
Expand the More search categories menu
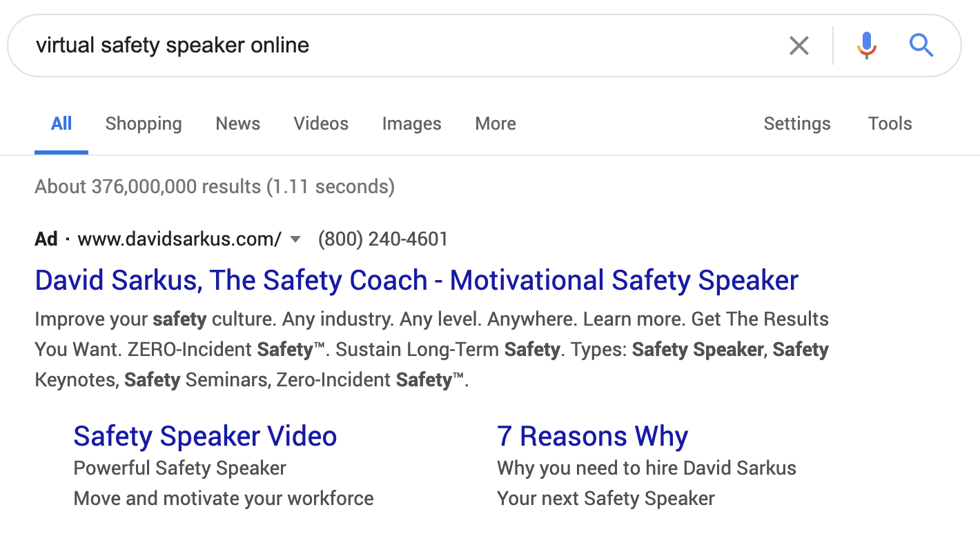495,124
